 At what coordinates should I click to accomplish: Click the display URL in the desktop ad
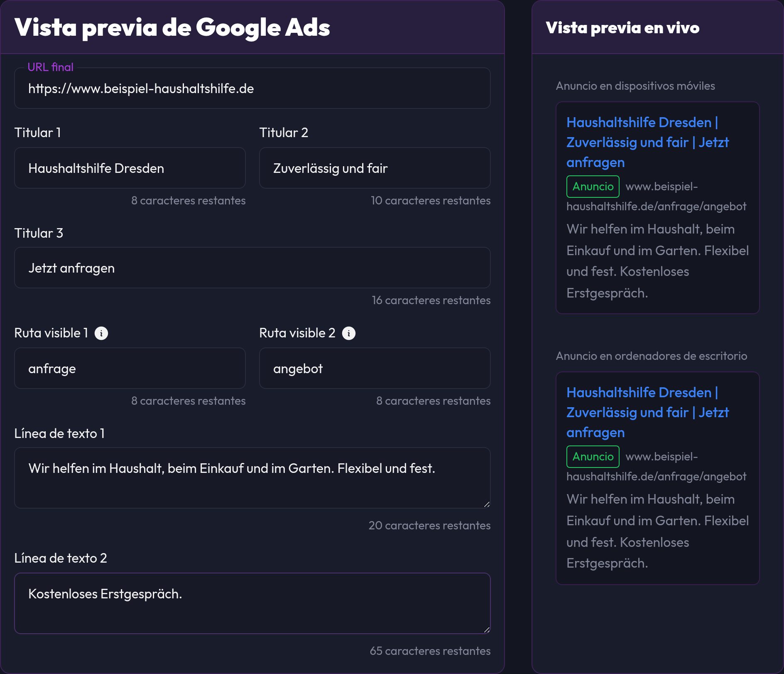pyautogui.click(x=657, y=467)
